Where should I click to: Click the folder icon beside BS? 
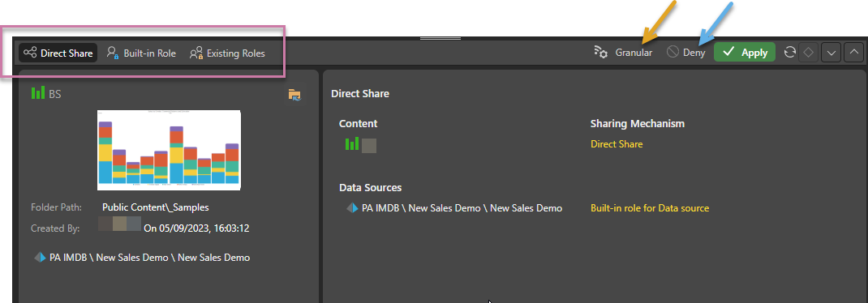[x=294, y=95]
